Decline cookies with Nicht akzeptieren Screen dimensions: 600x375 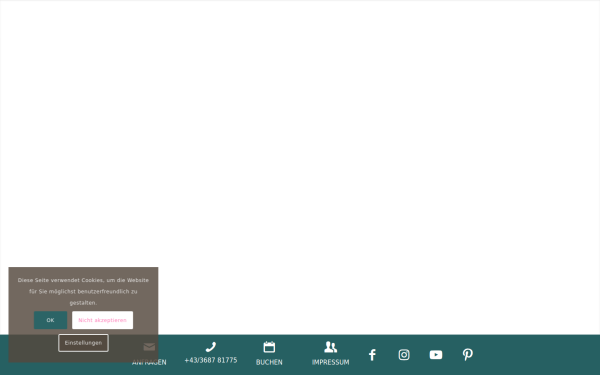[103, 320]
